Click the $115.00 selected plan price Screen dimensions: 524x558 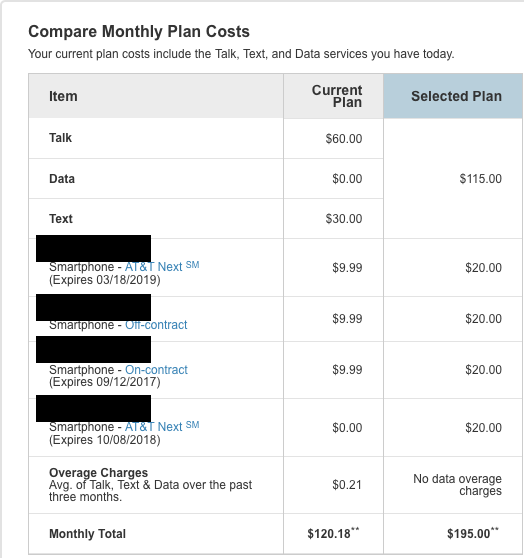point(481,178)
